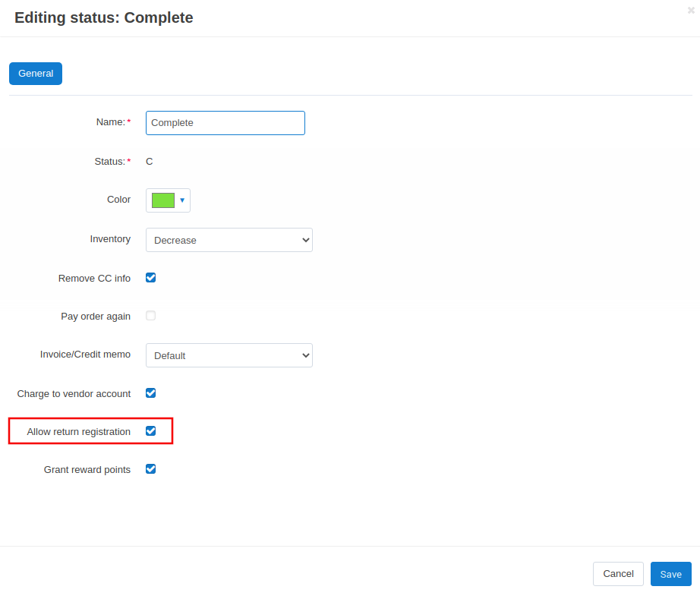The image size is (700, 599).
Task: Open the General tab
Action: point(36,74)
